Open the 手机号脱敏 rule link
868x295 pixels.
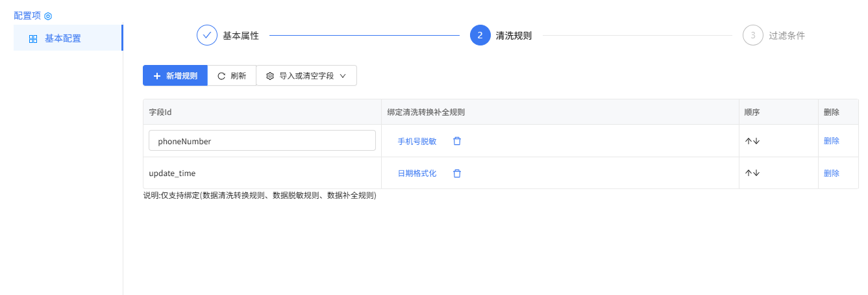pos(417,141)
